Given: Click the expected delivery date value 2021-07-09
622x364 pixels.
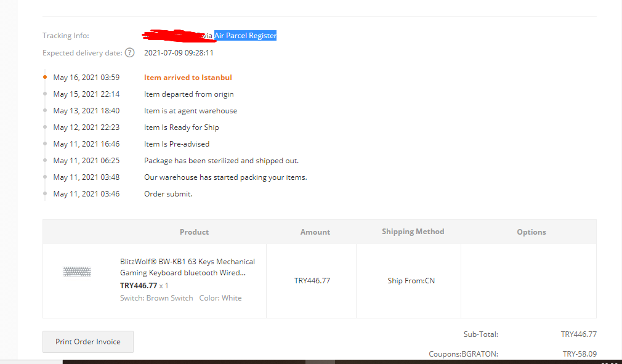Looking at the screenshot, I should pos(179,53).
